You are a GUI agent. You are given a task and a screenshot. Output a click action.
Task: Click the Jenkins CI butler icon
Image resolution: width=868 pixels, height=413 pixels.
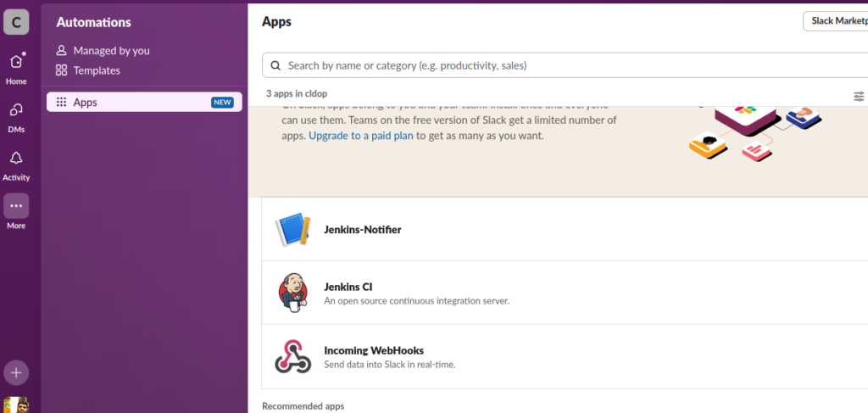292,293
